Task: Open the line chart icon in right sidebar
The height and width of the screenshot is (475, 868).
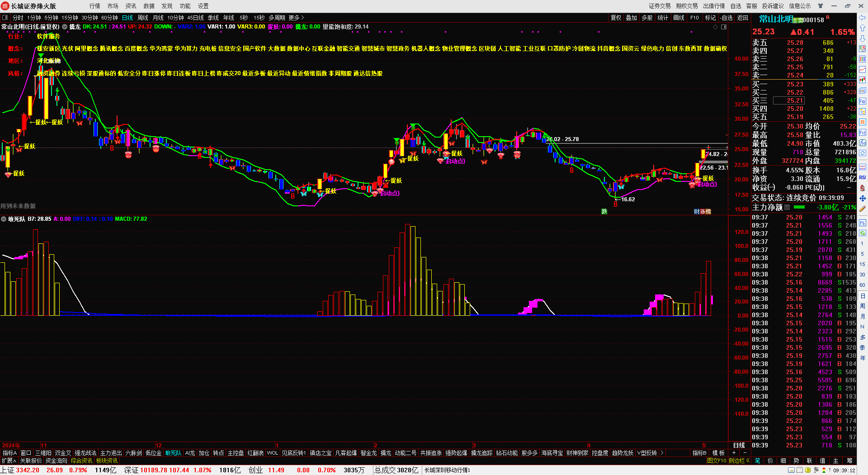Action: coord(863,70)
